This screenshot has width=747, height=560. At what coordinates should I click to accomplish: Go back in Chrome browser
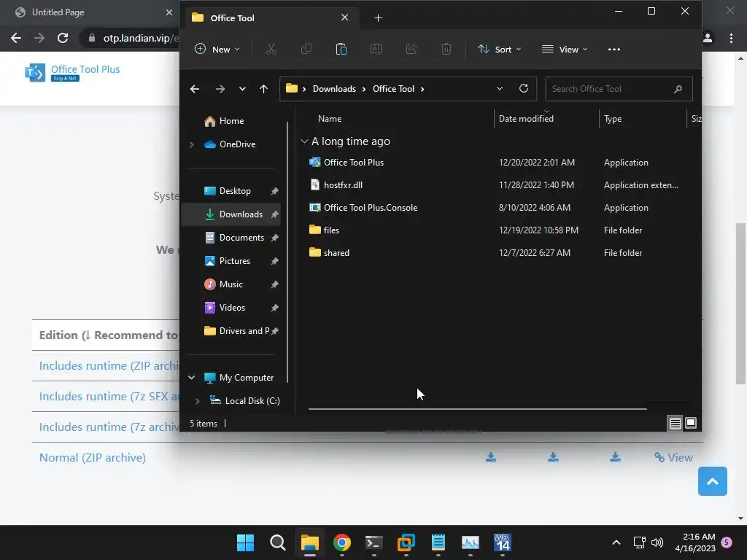click(16, 38)
